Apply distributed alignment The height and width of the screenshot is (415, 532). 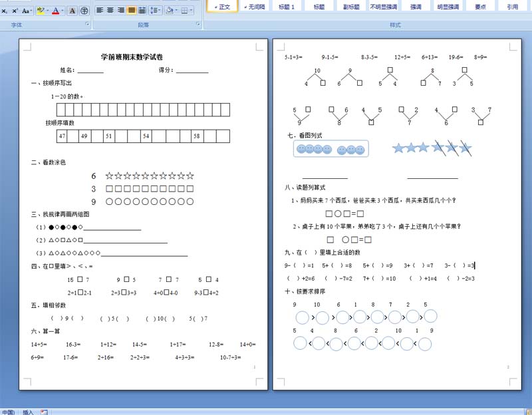coord(142,10)
